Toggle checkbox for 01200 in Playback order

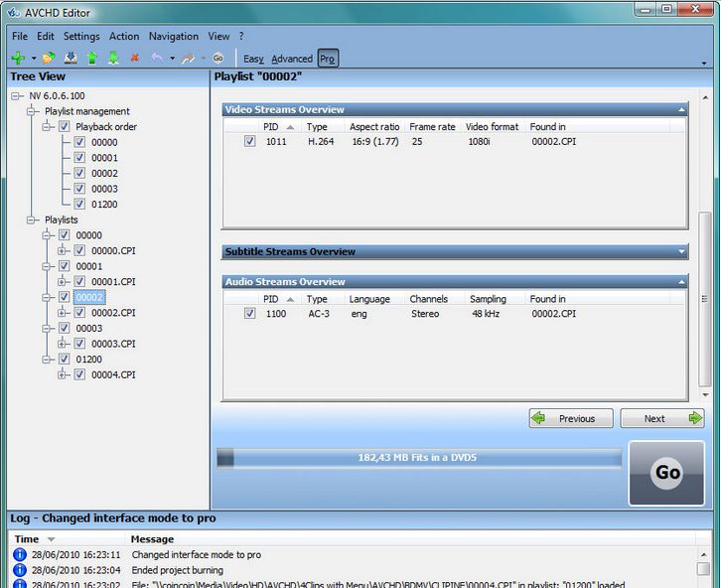(x=79, y=205)
